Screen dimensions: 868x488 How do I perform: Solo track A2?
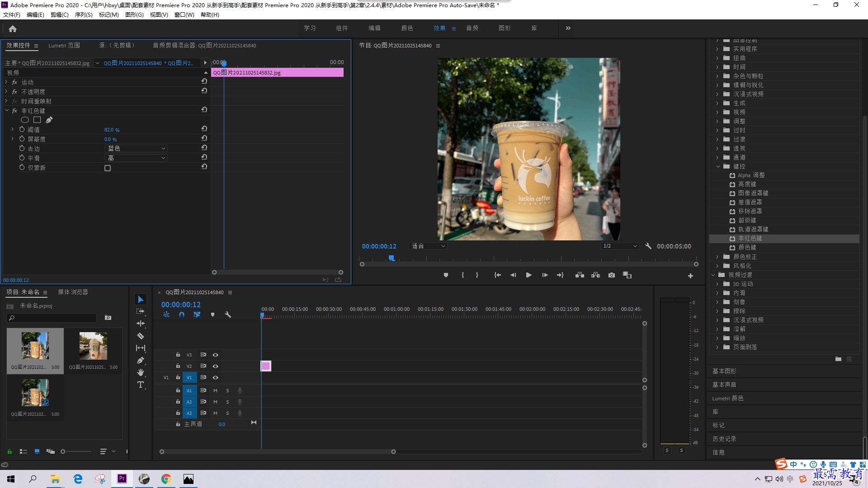pyautogui.click(x=227, y=402)
